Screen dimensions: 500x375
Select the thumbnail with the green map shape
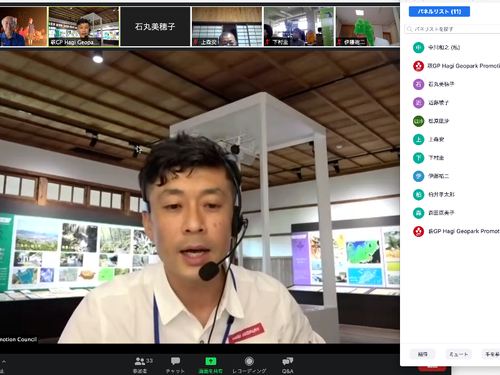(x=368, y=26)
